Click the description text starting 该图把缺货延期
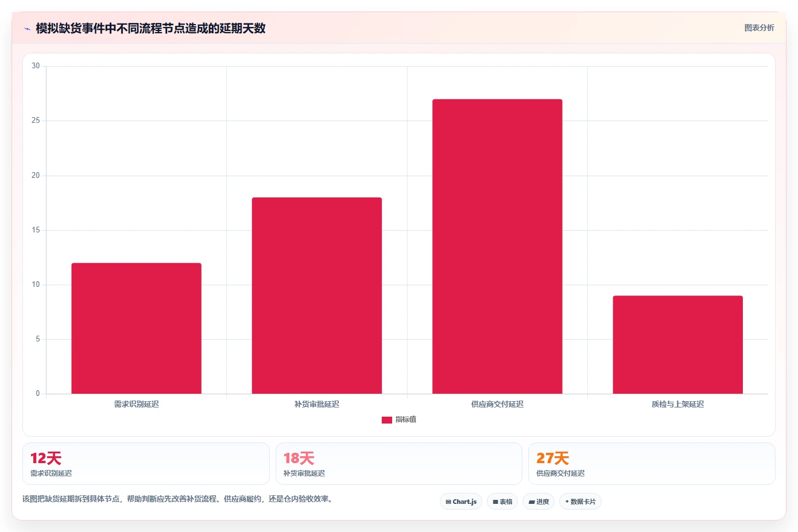Image resolution: width=798 pixels, height=532 pixels. click(177, 499)
